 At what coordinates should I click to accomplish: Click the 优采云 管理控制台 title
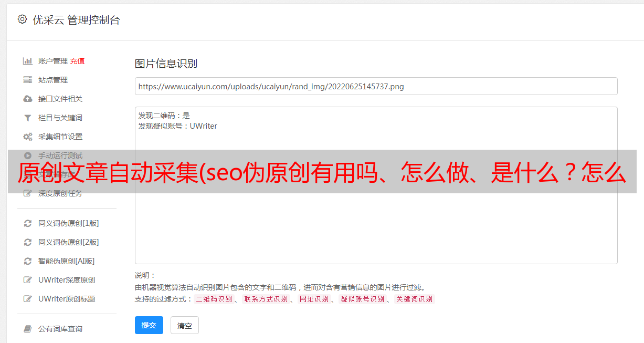click(x=76, y=20)
